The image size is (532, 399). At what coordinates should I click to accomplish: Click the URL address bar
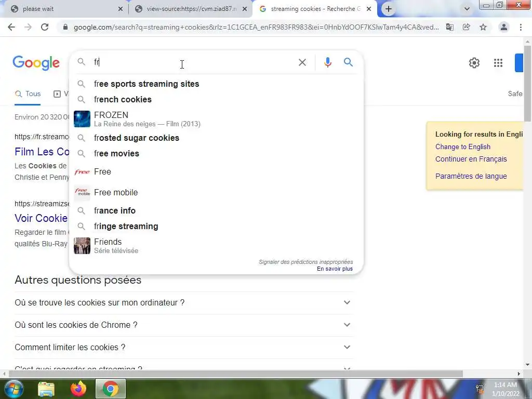pyautogui.click(x=256, y=27)
